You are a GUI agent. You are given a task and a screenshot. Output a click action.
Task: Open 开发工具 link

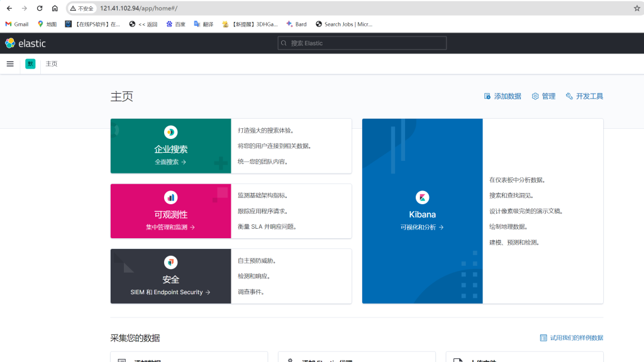(x=584, y=96)
